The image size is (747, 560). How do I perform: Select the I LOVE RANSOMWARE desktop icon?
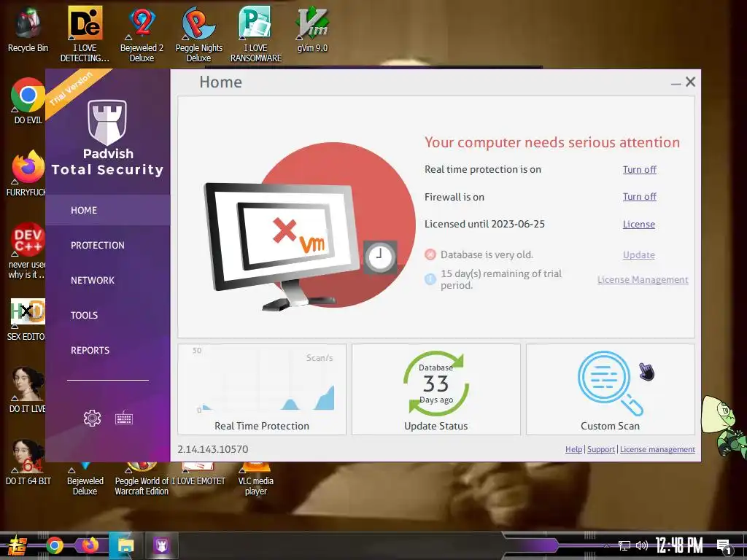(x=256, y=34)
